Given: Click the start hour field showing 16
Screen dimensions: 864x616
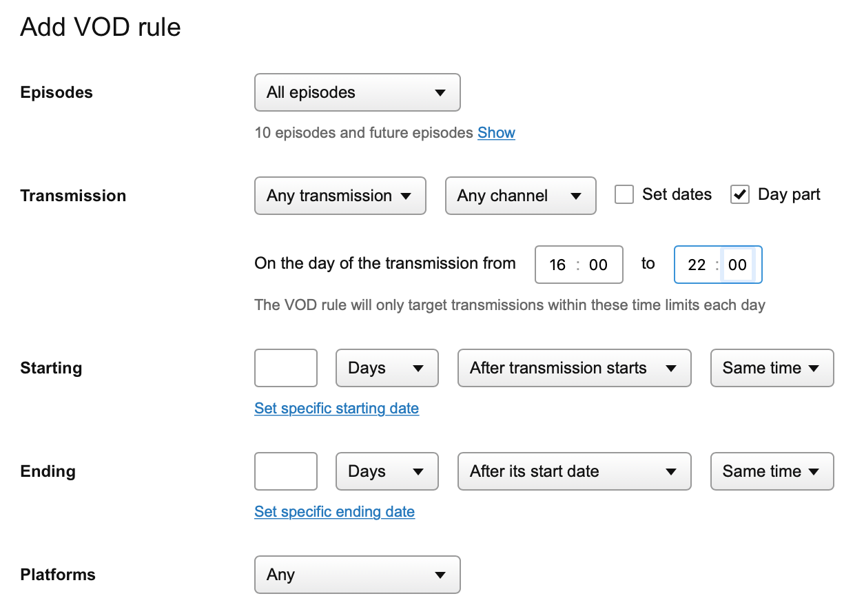Looking at the screenshot, I should click(557, 265).
